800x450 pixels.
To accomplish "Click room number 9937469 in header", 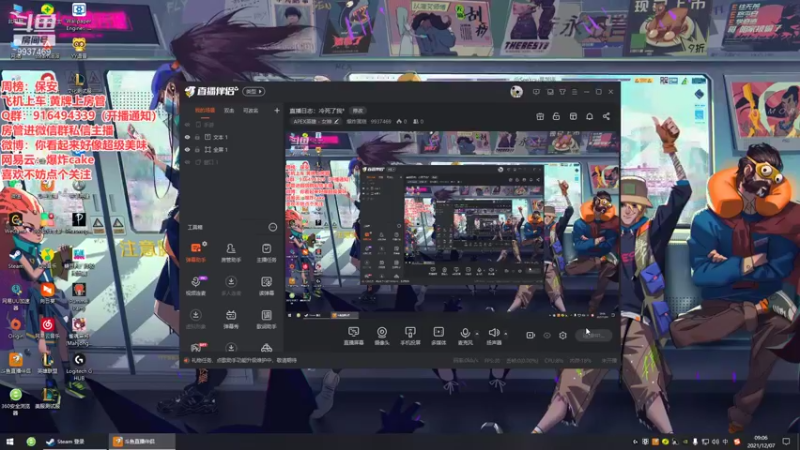I will 381,121.
